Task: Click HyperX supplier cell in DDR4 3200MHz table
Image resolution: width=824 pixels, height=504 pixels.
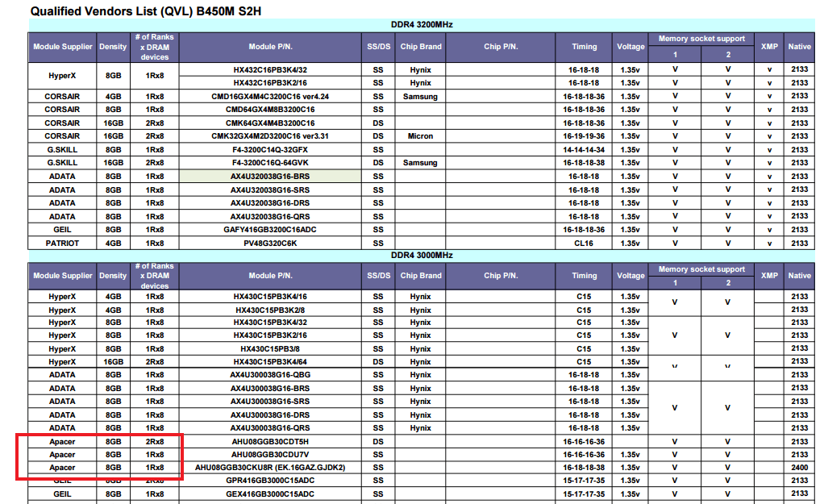Action: (63, 76)
